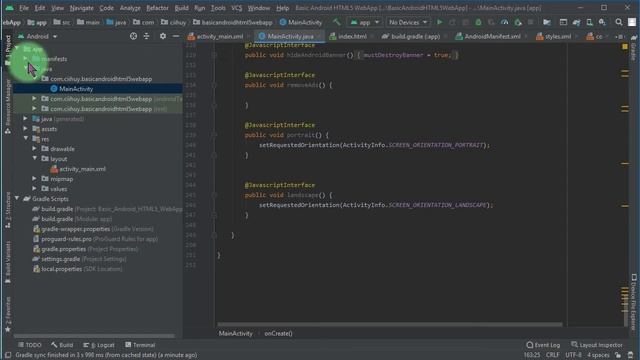Open the Structure tool window

8,209
